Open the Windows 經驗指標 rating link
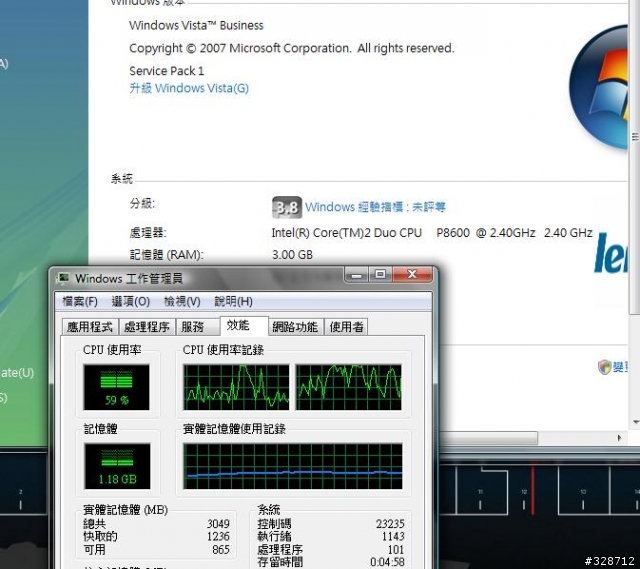 point(375,207)
